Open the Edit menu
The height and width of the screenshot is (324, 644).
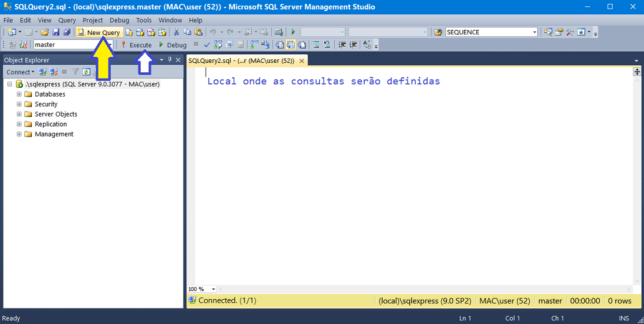26,20
